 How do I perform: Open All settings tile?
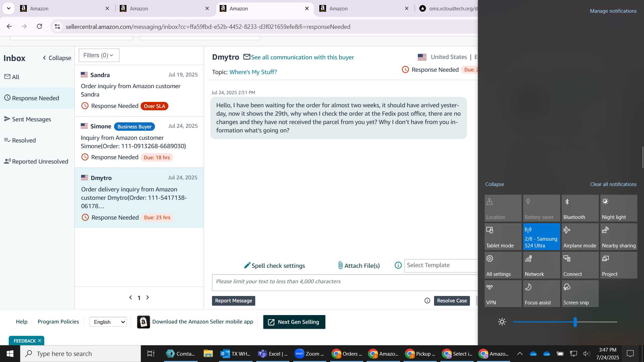tap(503, 265)
